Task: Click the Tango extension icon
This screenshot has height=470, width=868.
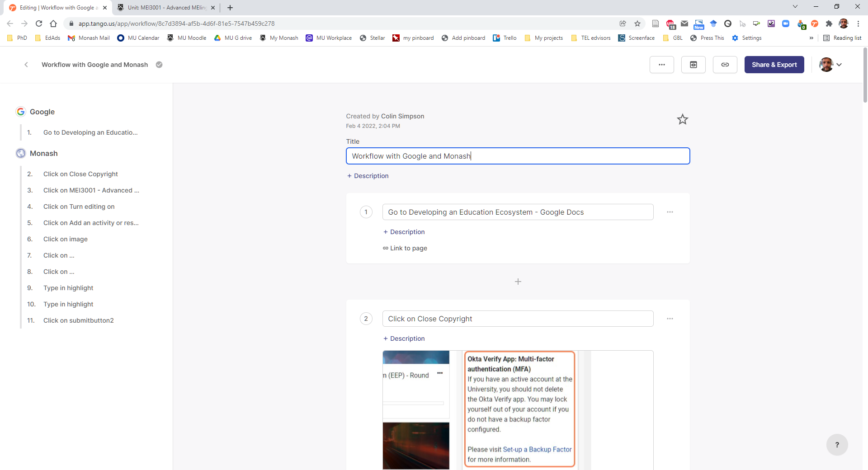Action: [x=815, y=23]
